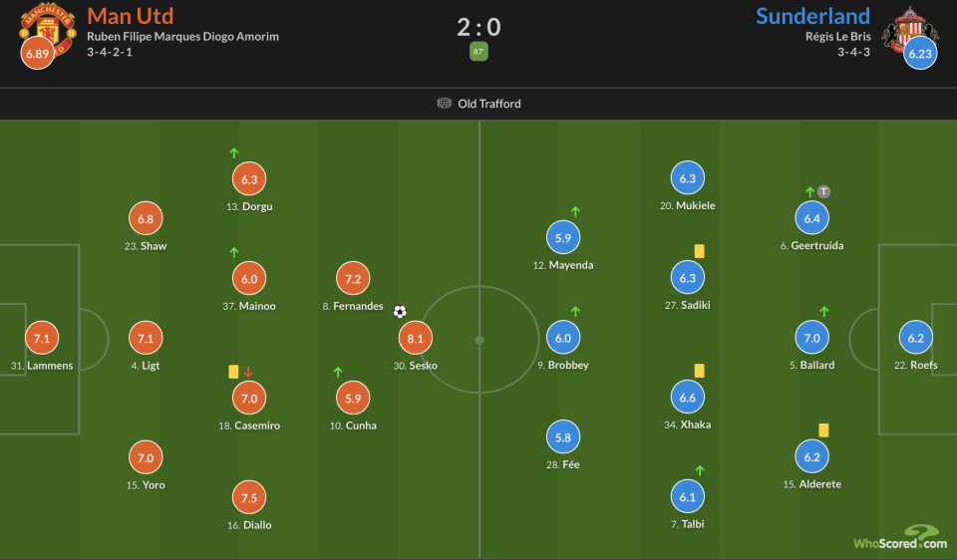The height and width of the screenshot is (560, 957).
Task: Open the Sunderland team name link
Action: (812, 16)
